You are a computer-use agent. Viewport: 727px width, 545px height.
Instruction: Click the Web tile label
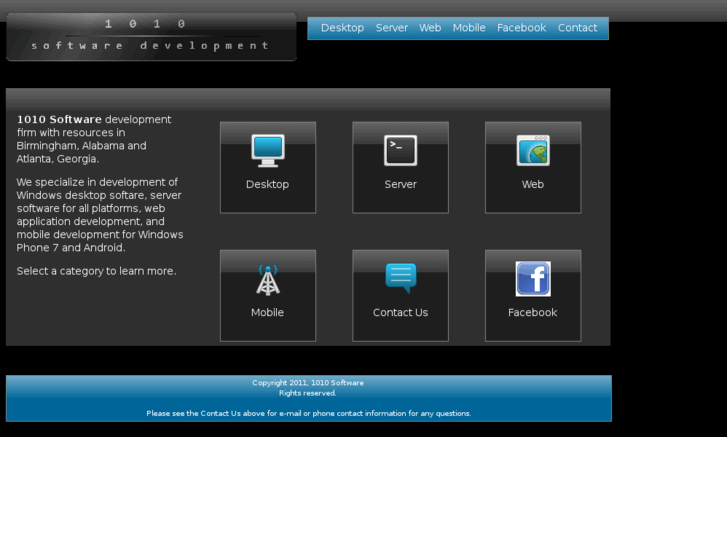click(533, 184)
